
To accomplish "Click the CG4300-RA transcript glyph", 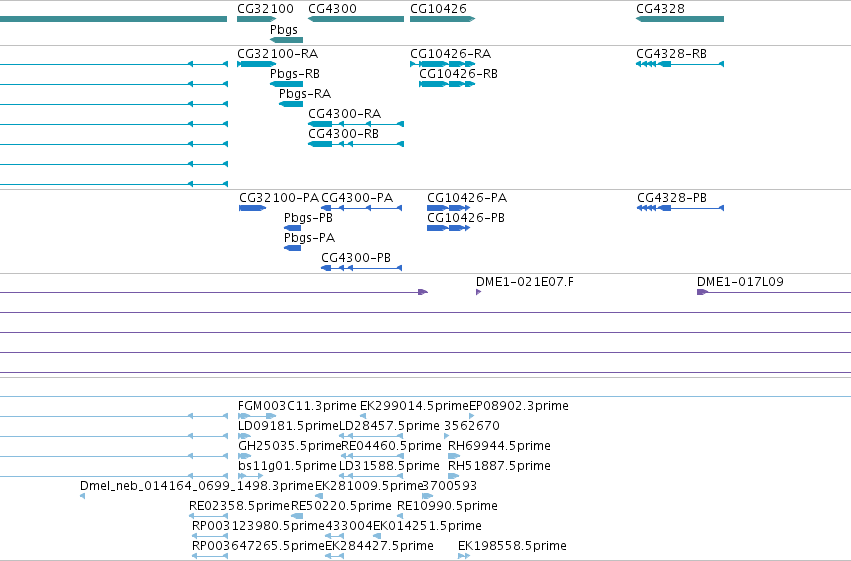I will pos(356,124).
